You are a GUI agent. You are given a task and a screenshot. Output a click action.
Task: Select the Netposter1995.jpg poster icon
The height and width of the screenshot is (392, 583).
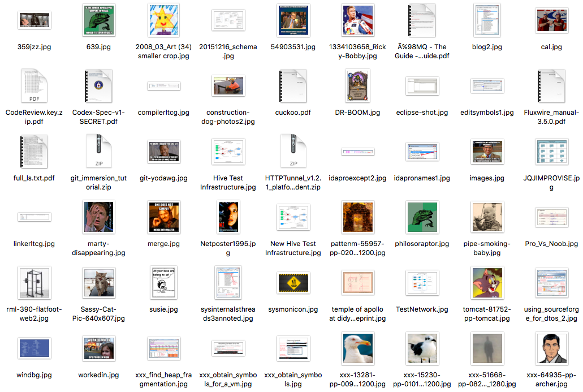228,217
